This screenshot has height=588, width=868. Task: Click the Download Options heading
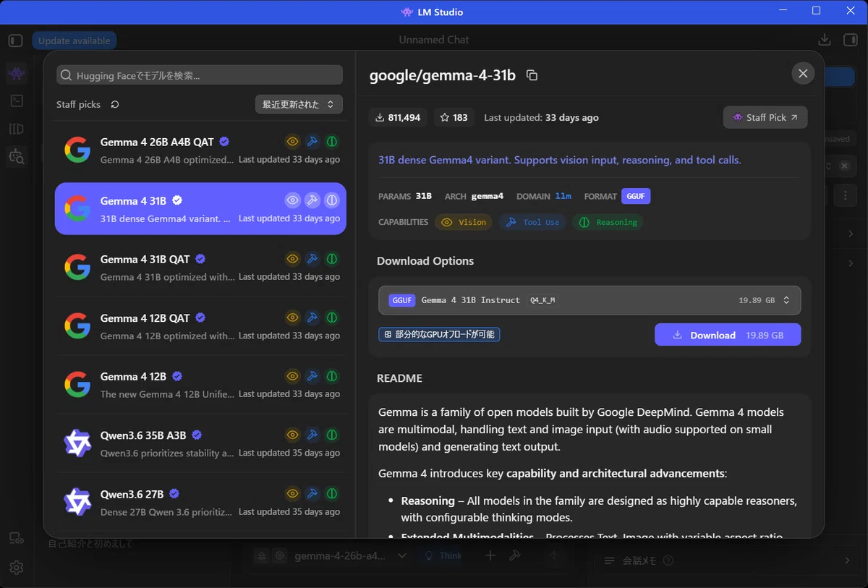click(425, 261)
